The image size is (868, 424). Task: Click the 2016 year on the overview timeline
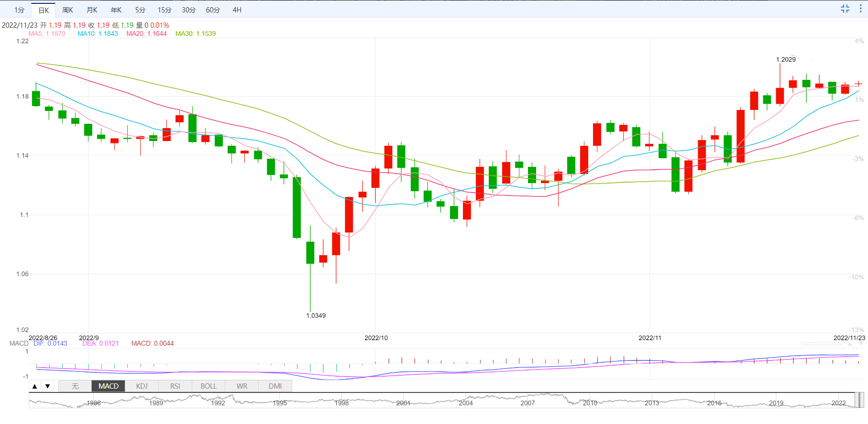714,403
